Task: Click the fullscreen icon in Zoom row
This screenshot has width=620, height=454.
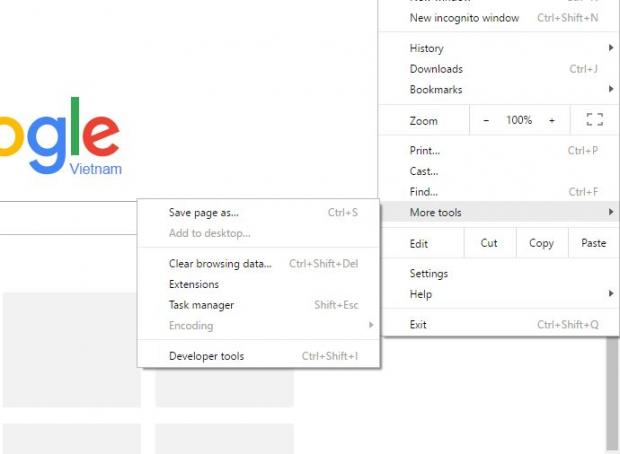Action: pos(594,120)
